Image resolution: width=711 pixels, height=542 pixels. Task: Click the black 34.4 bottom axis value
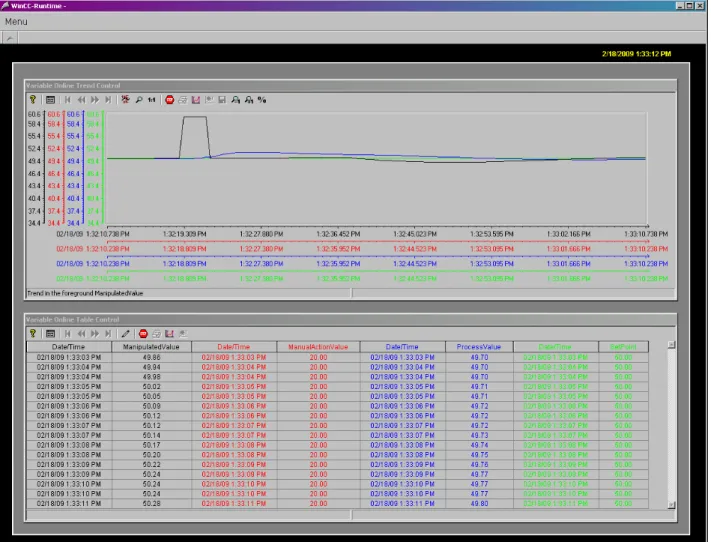pos(34,223)
